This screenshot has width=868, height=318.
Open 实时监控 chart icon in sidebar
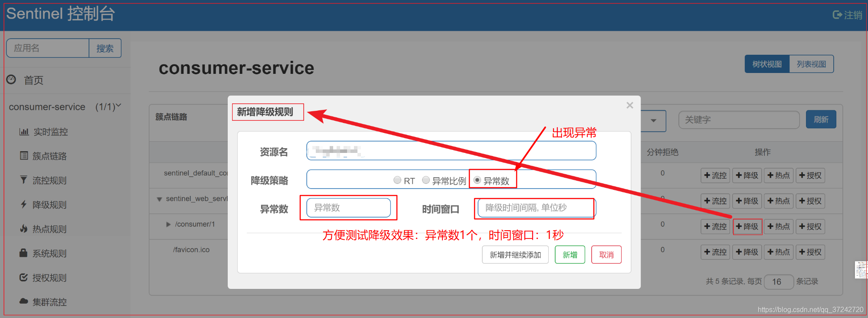24,132
